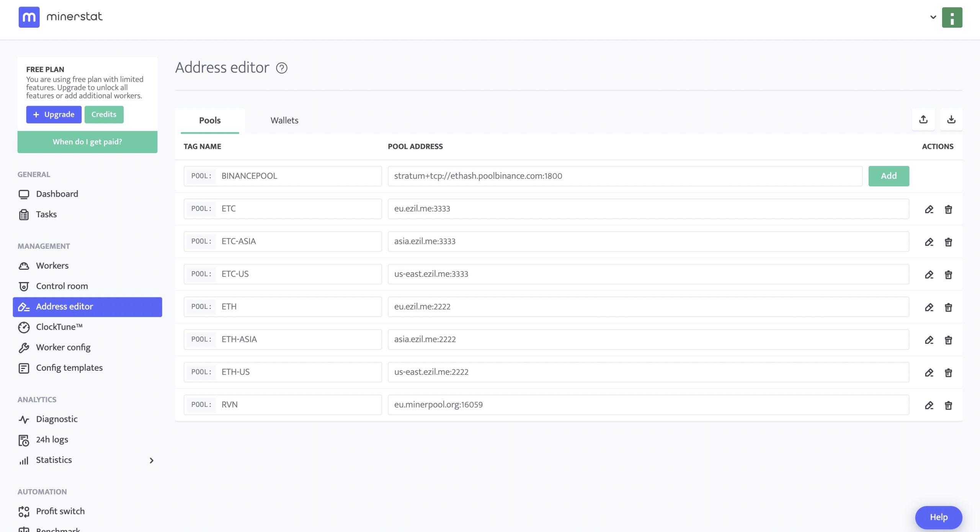Expand the Statistics submenu chevron
980x532 pixels.
(x=152, y=460)
